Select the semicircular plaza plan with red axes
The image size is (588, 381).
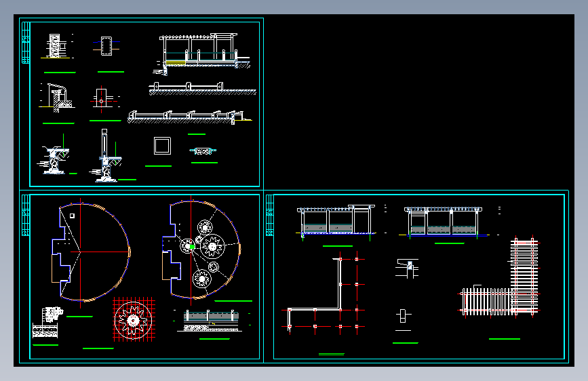[x=91, y=252]
